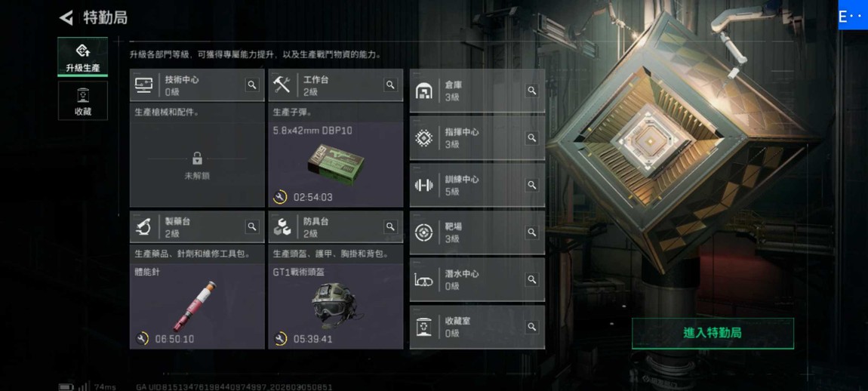Open magnifier details for 製藥台
Screen dimensions: 868x391
(x=252, y=226)
